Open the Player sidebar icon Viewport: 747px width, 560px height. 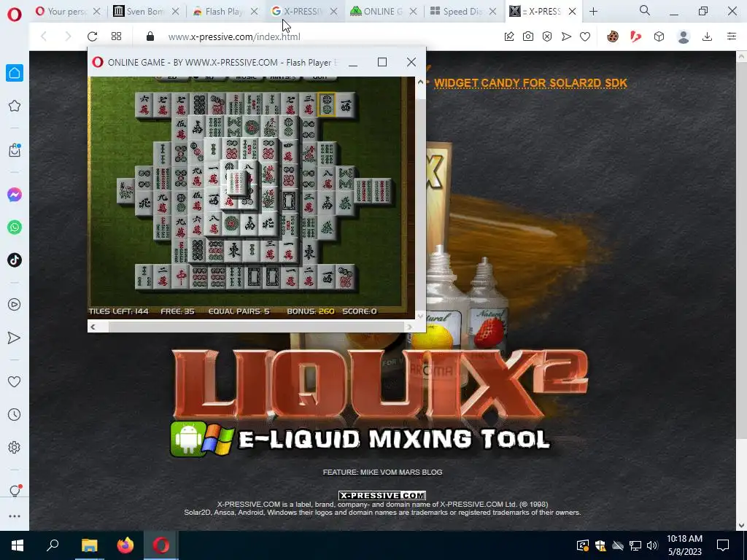[x=15, y=304]
